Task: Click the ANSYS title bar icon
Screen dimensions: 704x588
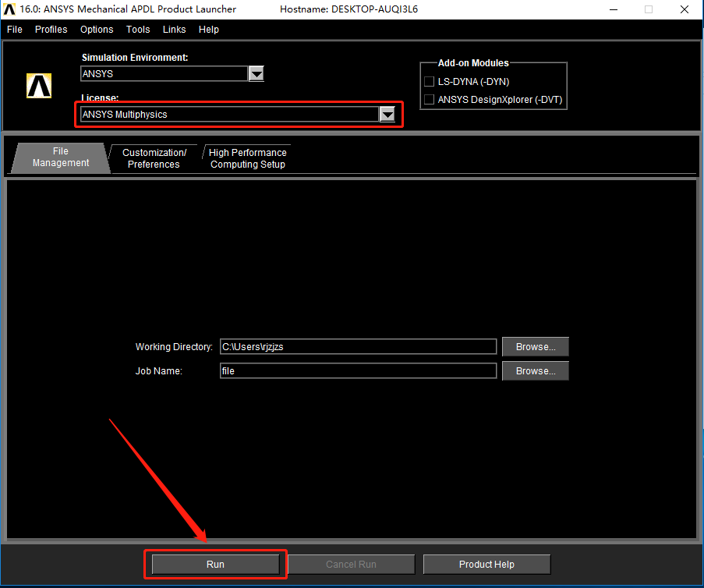Action: coord(9,9)
